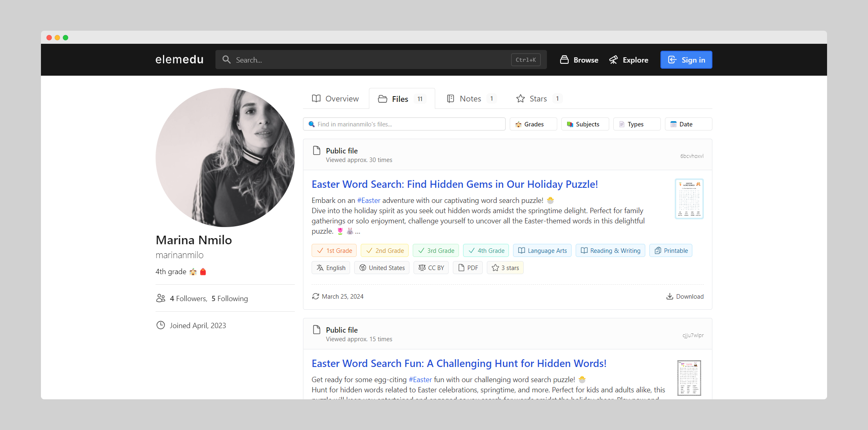This screenshot has width=868, height=430.
Task: Open the Stars tab
Action: tap(539, 99)
